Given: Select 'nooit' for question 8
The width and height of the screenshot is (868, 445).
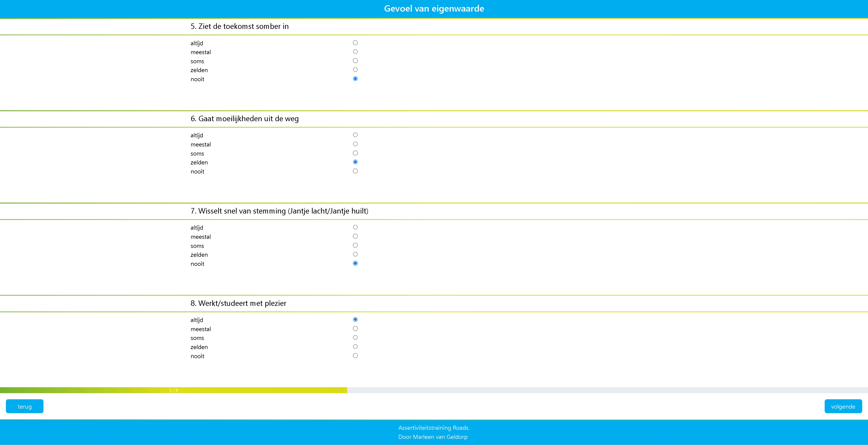Looking at the screenshot, I should coord(355,356).
